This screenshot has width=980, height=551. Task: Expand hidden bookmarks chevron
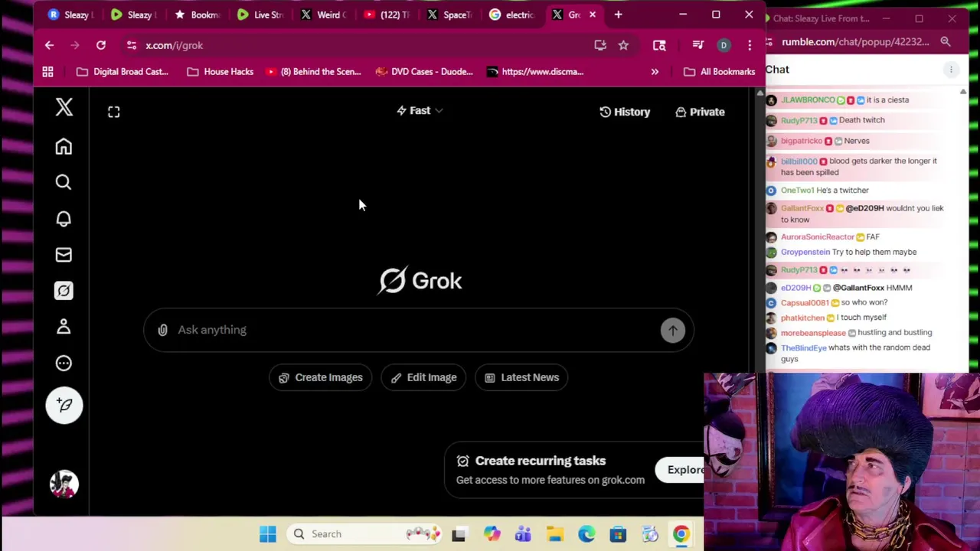coord(655,72)
